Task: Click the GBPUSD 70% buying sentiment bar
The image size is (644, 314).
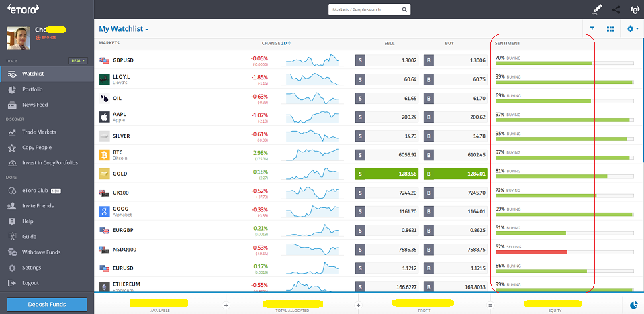Action: click(x=565, y=63)
